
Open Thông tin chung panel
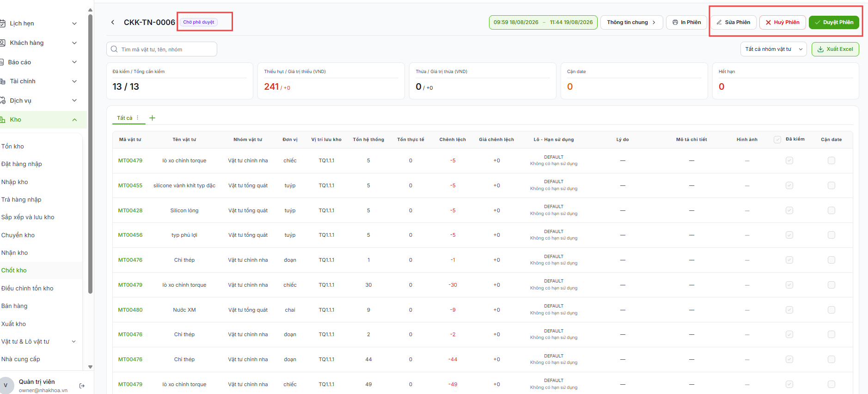coord(631,22)
